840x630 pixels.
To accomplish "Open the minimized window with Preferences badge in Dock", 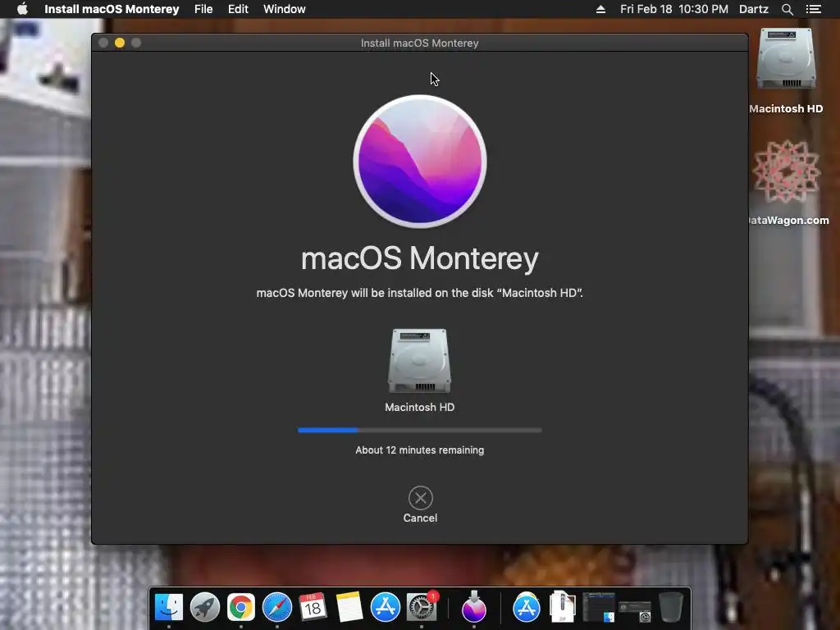I will 635,611.
